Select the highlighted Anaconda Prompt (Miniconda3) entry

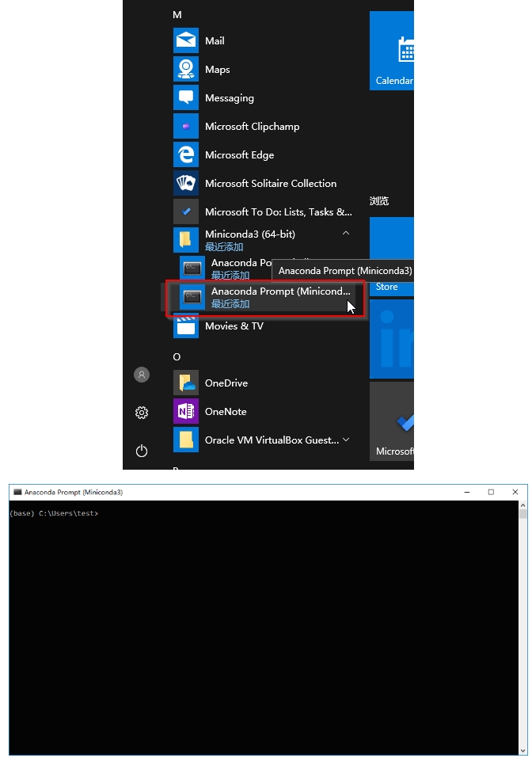point(265,297)
